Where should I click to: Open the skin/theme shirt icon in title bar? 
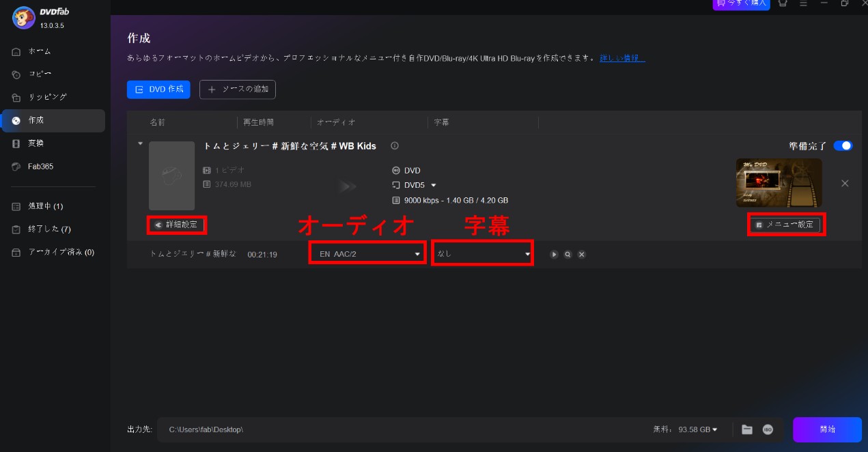coord(783,3)
